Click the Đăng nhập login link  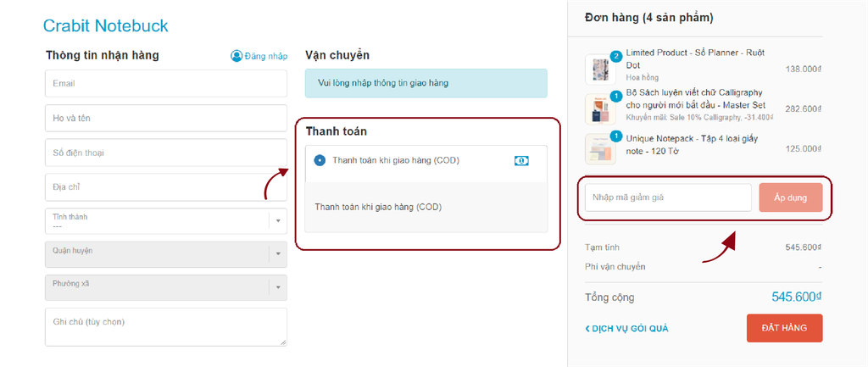266,56
